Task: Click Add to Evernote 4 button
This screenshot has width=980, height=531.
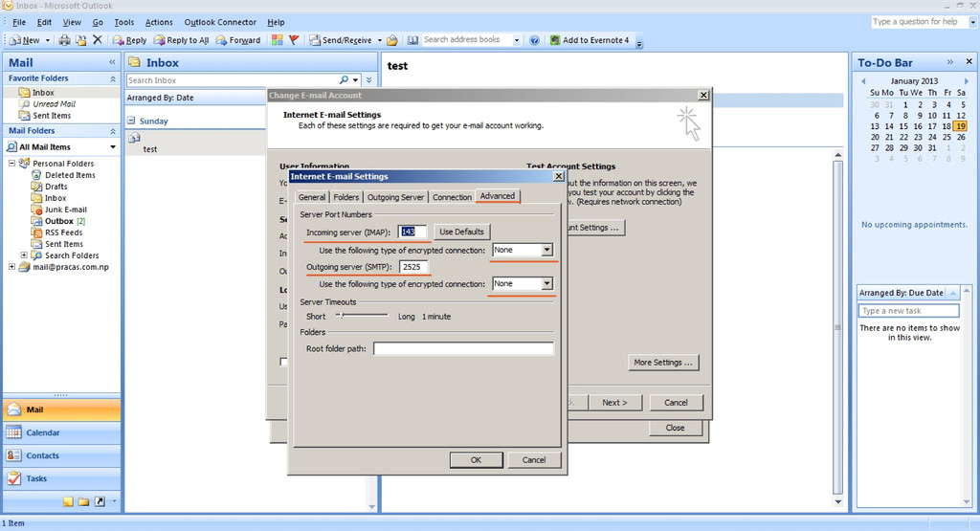Action: [590, 40]
